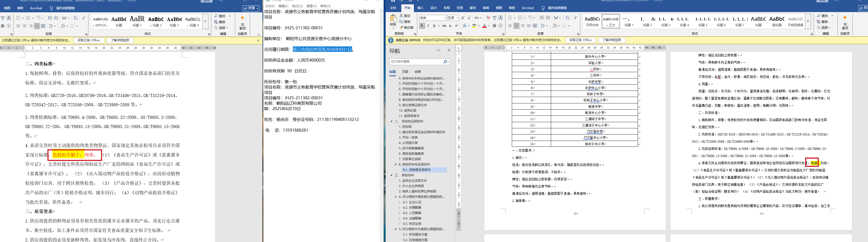
Task: Click 获取正版 Office button in right Word
Action: click(x=580, y=40)
